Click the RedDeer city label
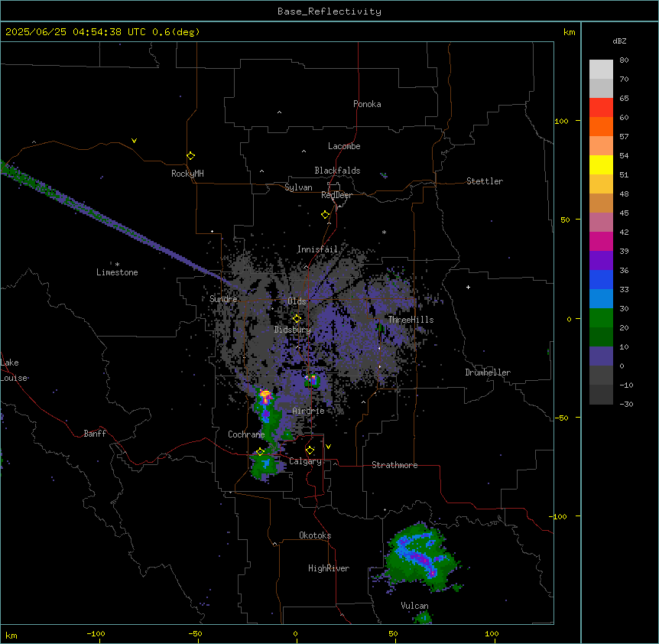The height and width of the screenshot is (644, 659). coord(336,195)
